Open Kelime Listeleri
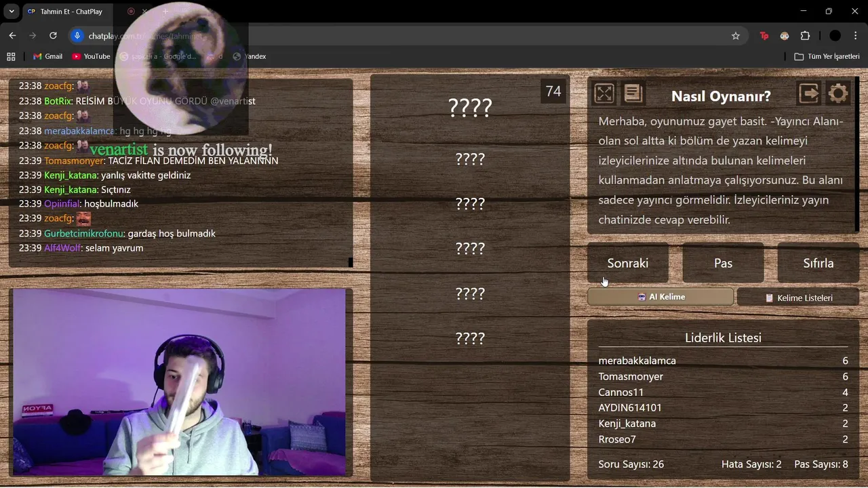This screenshot has height=488, width=868. (798, 298)
